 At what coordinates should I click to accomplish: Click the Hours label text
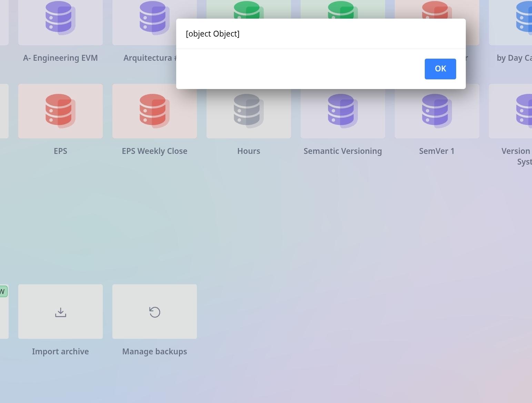249,151
